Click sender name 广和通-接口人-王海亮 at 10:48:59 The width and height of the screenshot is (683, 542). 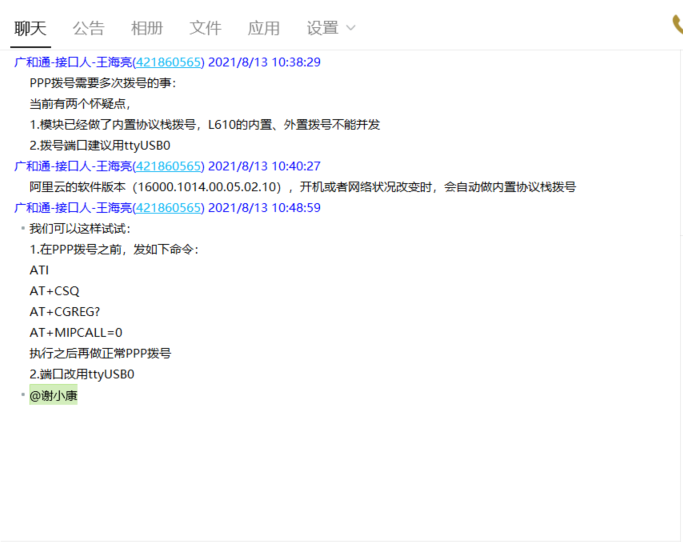73,208
